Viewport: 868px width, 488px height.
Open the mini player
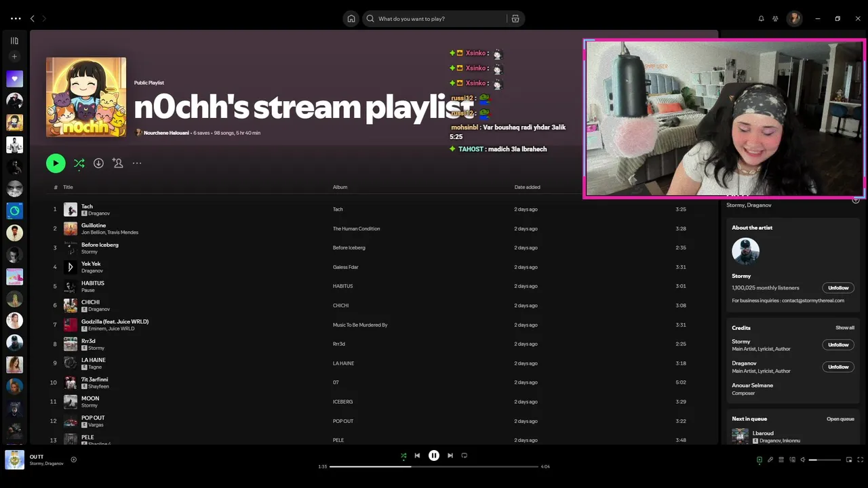849,460
